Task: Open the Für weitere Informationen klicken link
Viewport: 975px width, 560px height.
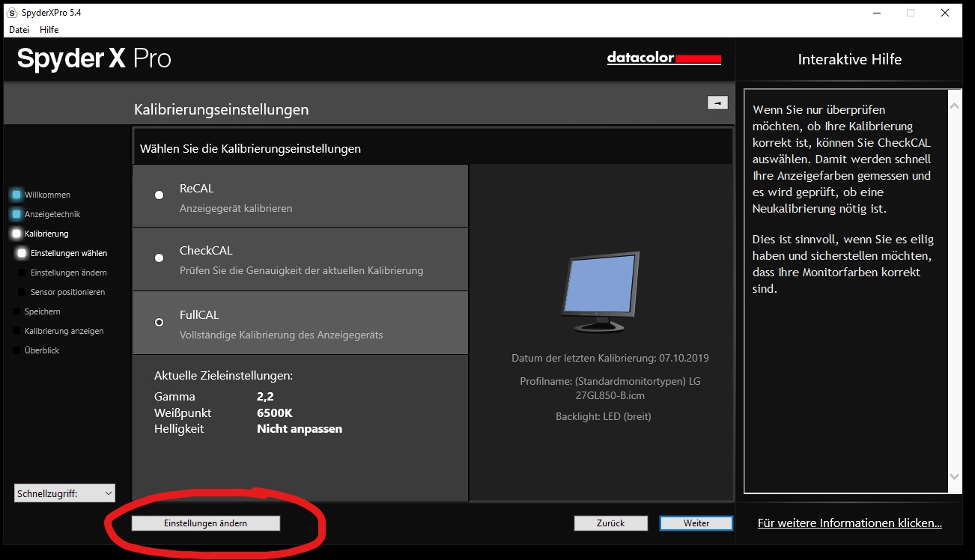Action: pyautogui.click(x=850, y=523)
